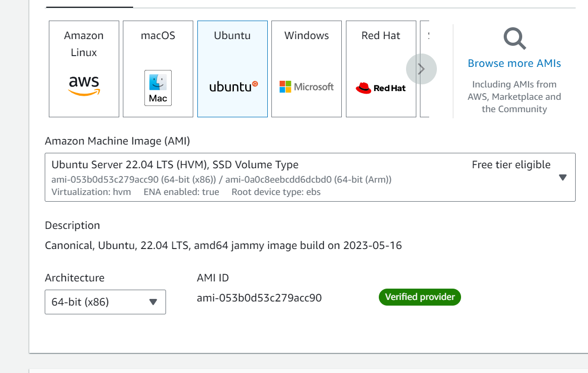This screenshot has width=588, height=373.
Task: Select the Amazon Linux AMI card
Action: (84, 69)
